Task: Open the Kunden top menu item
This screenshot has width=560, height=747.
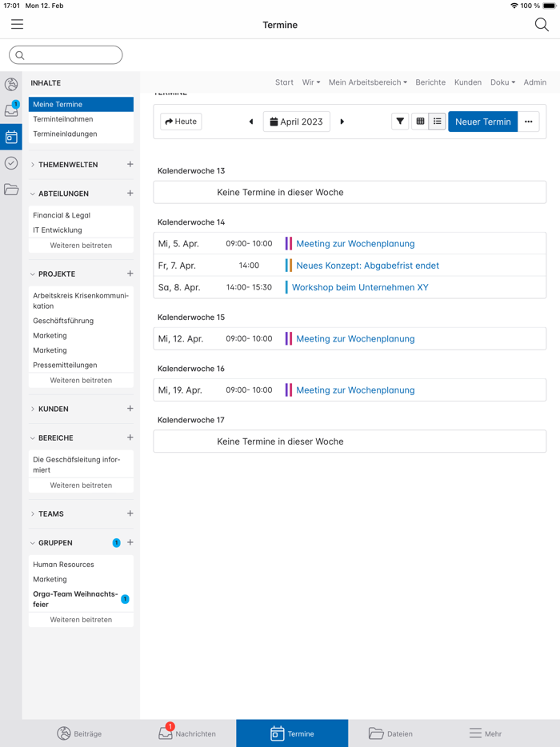Action: click(467, 82)
